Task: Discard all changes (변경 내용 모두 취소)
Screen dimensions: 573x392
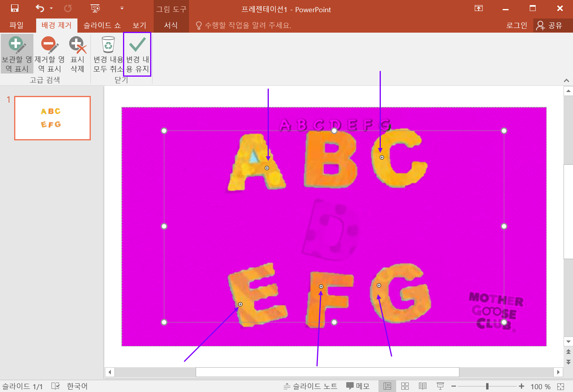Action: tap(108, 54)
